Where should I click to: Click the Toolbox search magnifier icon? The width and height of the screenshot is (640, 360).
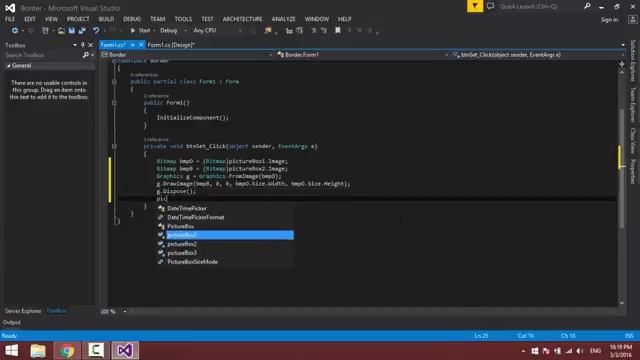[86, 55]
